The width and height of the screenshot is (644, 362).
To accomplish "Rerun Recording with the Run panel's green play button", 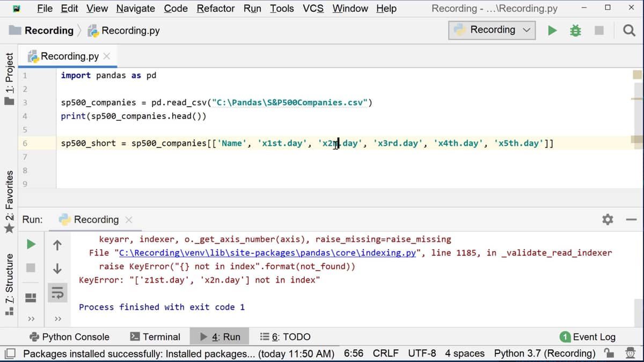I will coord(31,245).
